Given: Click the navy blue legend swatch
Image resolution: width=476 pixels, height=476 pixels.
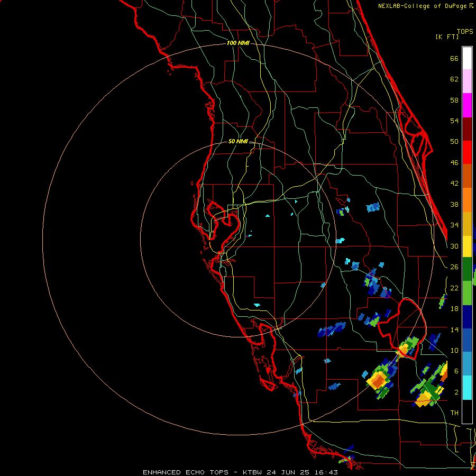Looking at the screenshot, I should pos(467,317).
